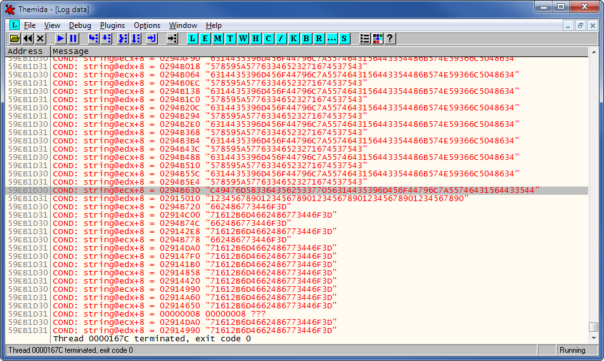Open Debugging options list icon
Screen dimensions: 604x361
coord(365,39)
